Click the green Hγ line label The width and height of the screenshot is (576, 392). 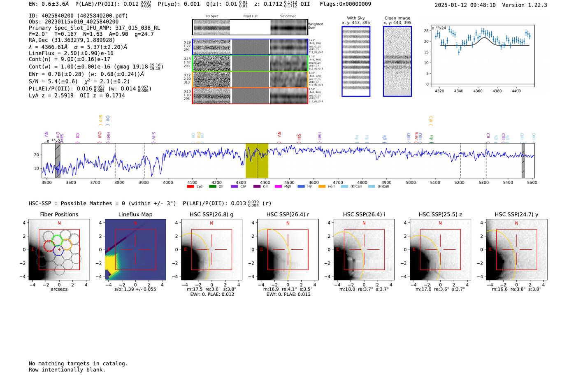pos(432,138)
